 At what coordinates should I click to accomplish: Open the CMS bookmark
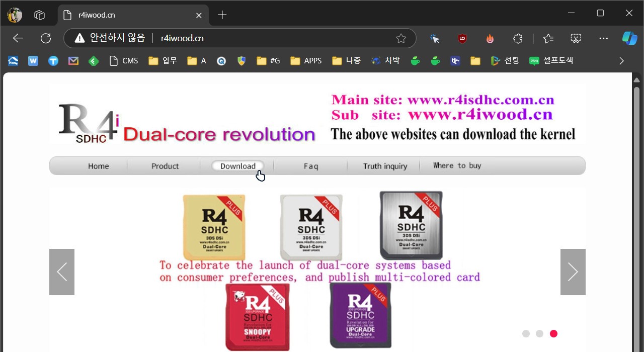[x=124, y=61]
